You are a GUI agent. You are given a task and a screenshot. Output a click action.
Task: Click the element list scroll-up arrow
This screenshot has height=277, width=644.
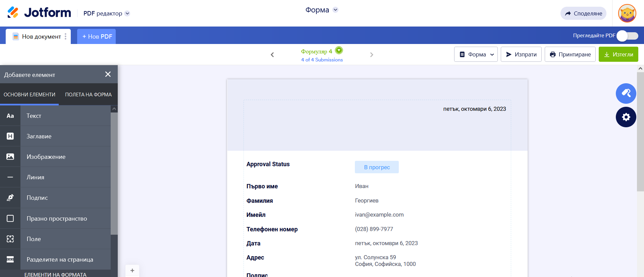click(x=114, y=109)
